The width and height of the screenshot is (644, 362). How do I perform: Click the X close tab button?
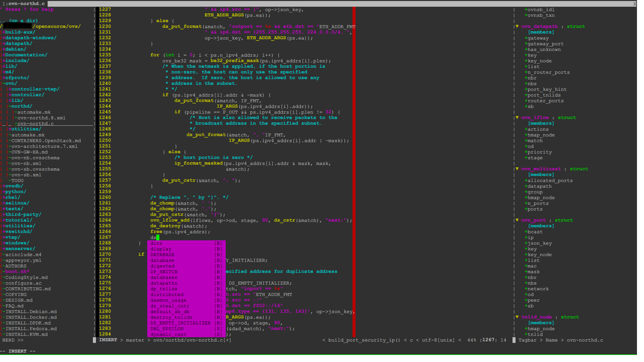click(x=634, y=4)
